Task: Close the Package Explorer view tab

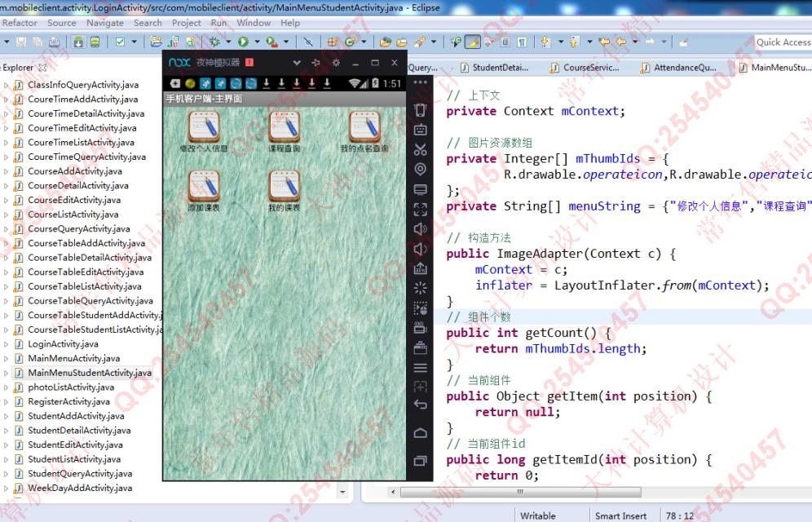Action: [42, 68]
